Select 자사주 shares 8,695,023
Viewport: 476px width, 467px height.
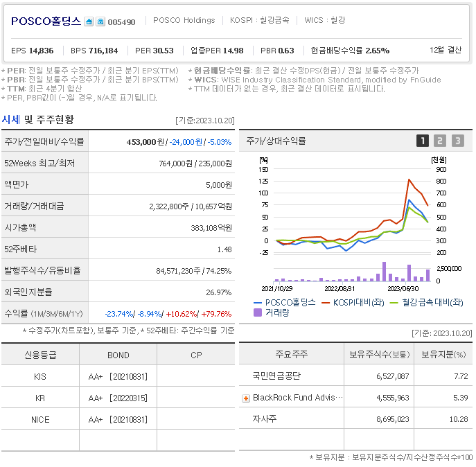(x=393, y=420)
